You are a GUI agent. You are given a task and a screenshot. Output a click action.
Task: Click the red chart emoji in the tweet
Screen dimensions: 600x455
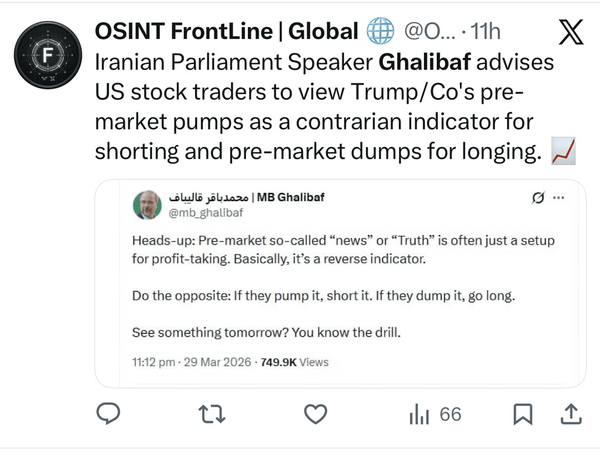565,152
